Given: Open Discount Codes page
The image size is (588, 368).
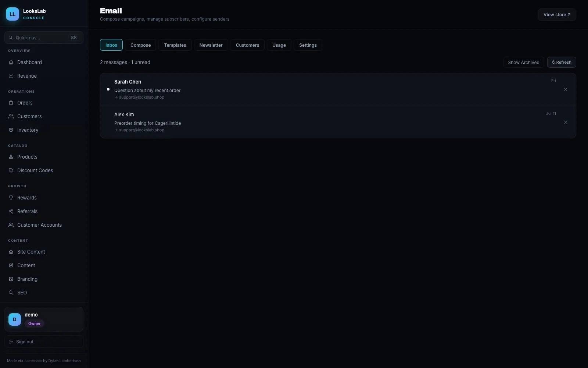Looking at the screenshot, I should click(44, 170).
